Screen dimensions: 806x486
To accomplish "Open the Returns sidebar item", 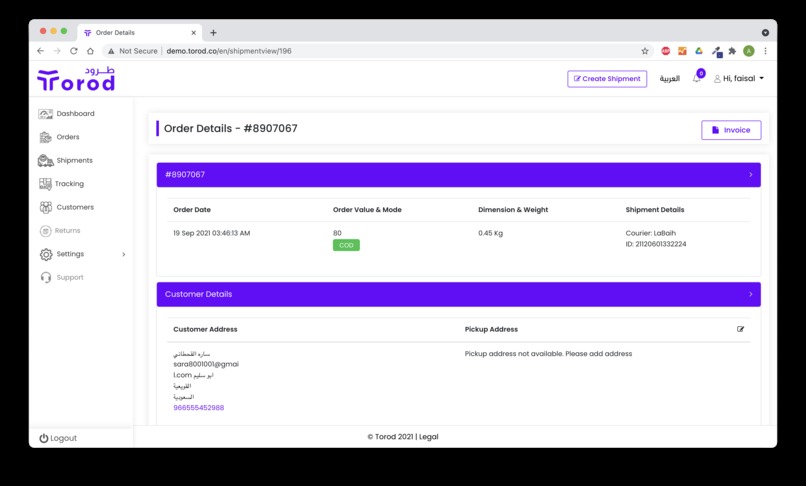I will pyautogui.click(x=60, y=230).
